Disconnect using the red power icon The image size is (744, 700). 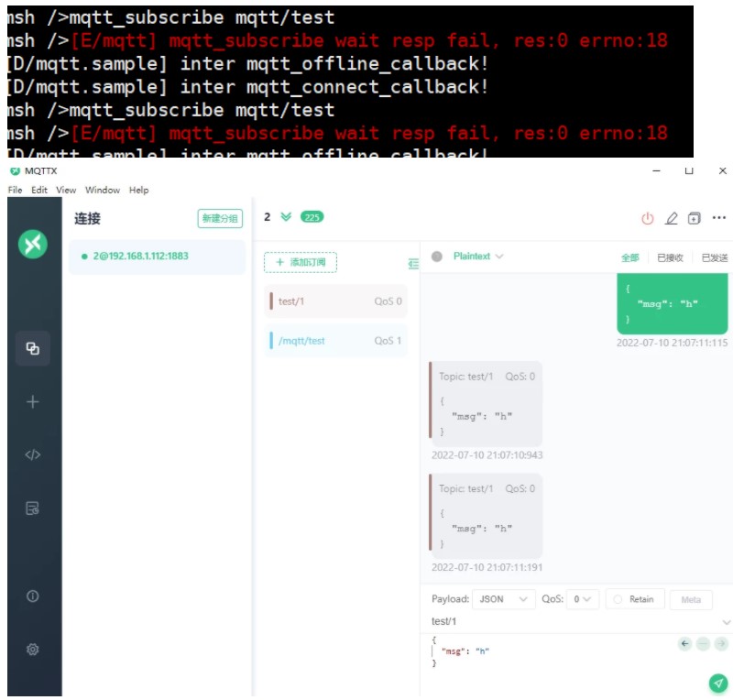pos(647,218)
